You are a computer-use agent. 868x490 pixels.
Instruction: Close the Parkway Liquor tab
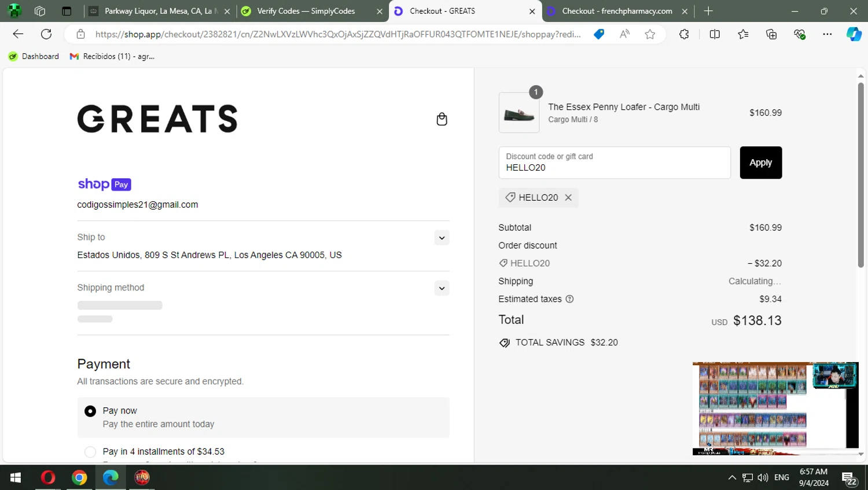coord(227,11)
